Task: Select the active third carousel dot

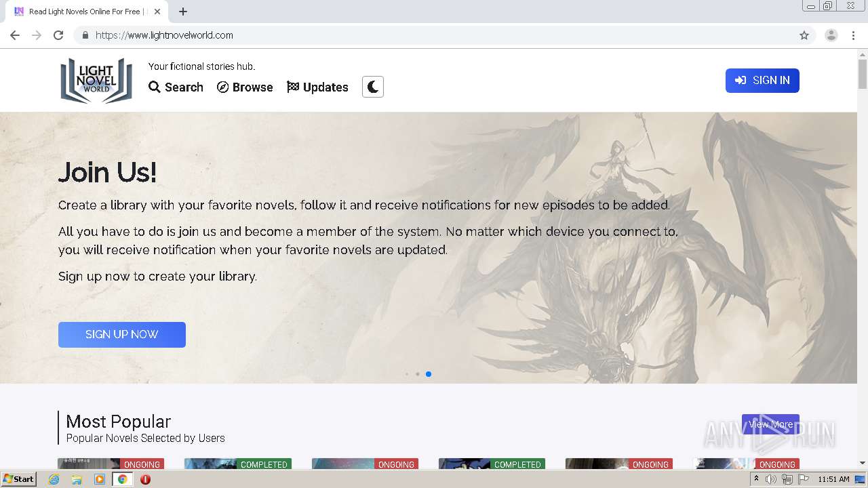Action: click(x=429, y=374)
